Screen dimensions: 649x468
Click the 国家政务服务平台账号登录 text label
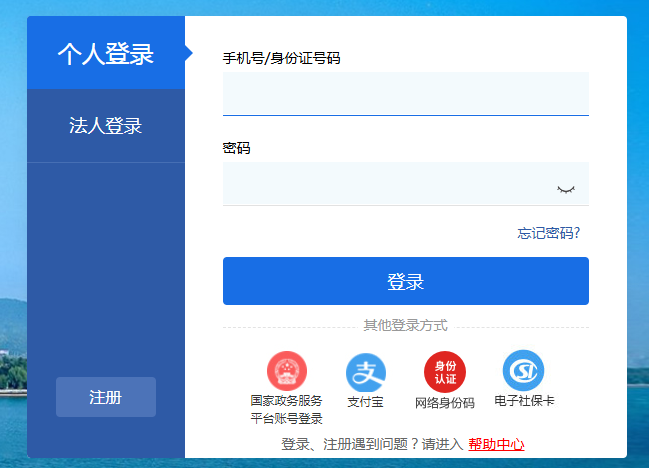(x=286, y=410)
